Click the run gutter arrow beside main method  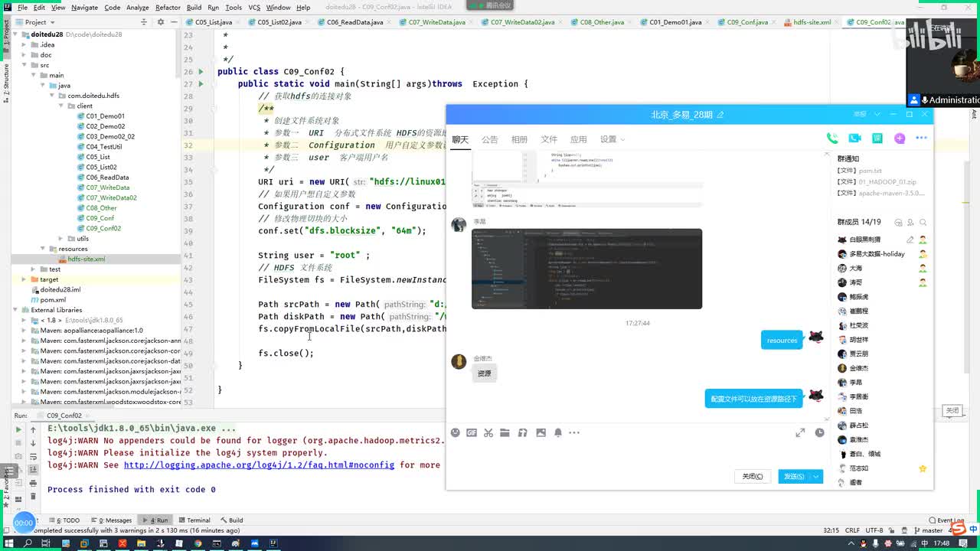(201, 84)
